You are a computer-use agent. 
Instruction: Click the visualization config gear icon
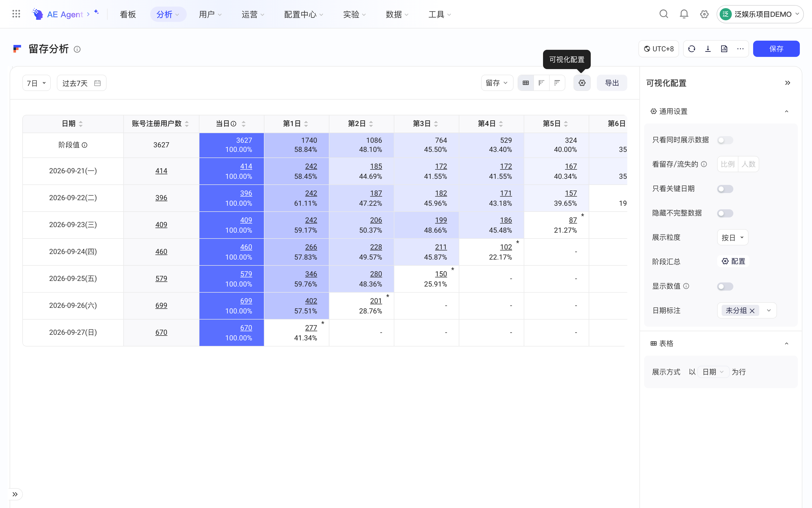click(582, 83)
